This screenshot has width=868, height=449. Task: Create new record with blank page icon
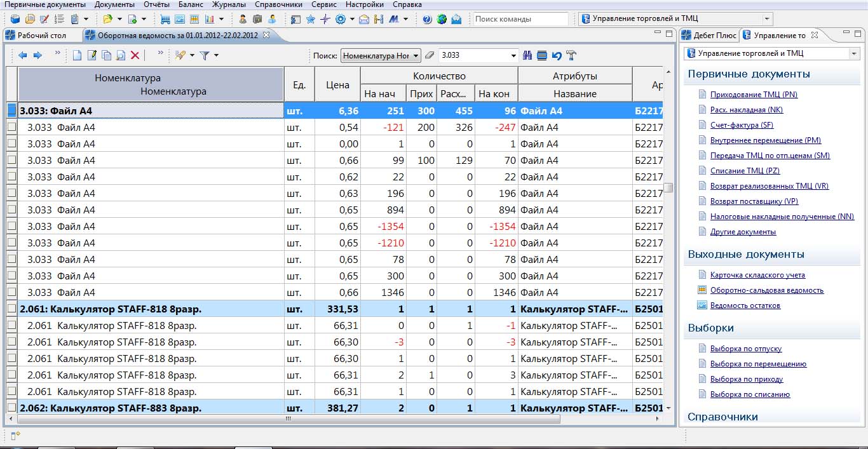pyautogui.click(x=78, y=55)
